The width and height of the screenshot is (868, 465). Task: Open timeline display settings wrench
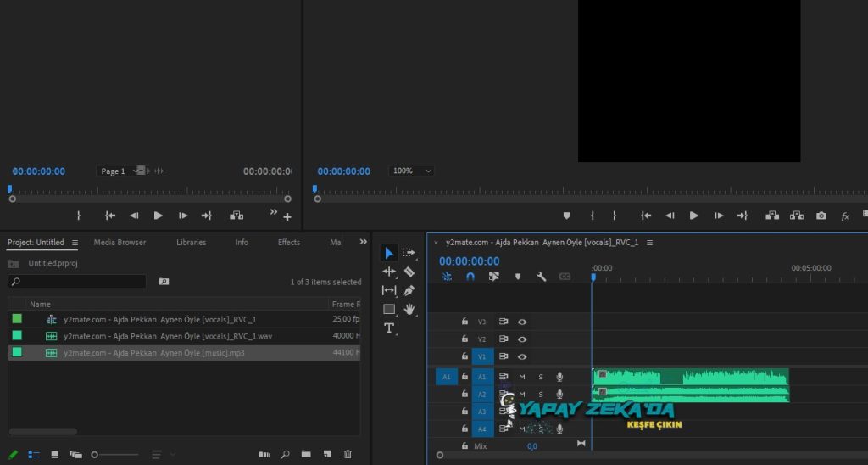pyautogui.click(x=542, y=277)
